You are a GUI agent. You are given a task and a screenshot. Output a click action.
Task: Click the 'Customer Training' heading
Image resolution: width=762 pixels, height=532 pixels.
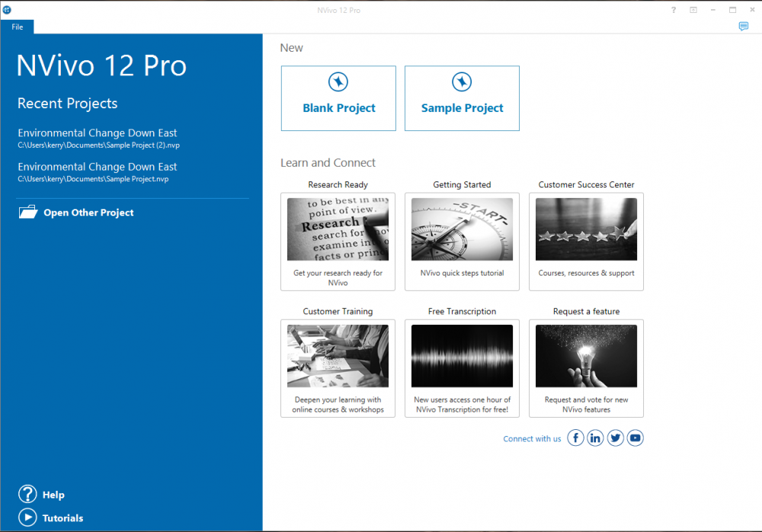[338, 311]
